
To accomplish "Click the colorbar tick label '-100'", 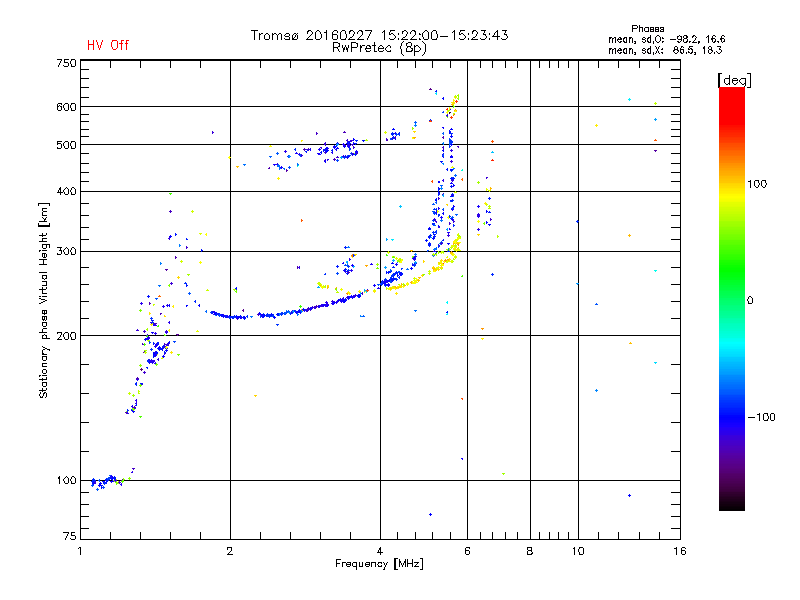I will coord(761,417).
